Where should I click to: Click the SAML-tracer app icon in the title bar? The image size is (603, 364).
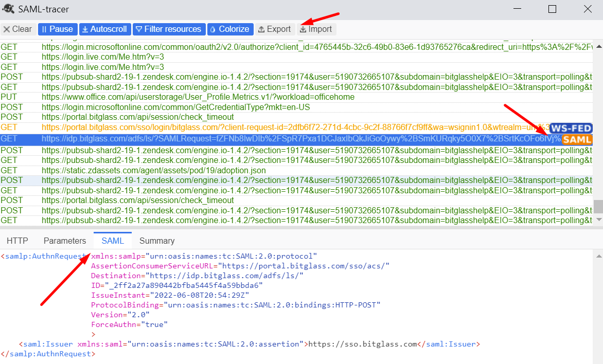pos(8,8)
